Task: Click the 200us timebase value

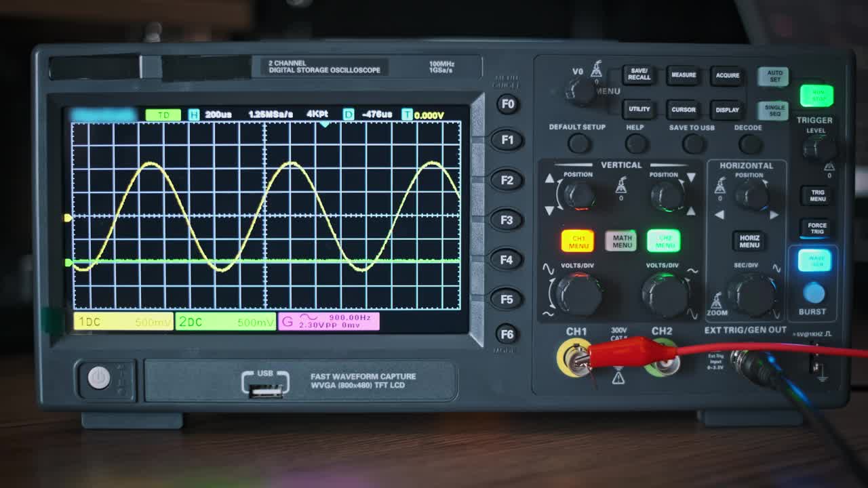Action: 218,115
